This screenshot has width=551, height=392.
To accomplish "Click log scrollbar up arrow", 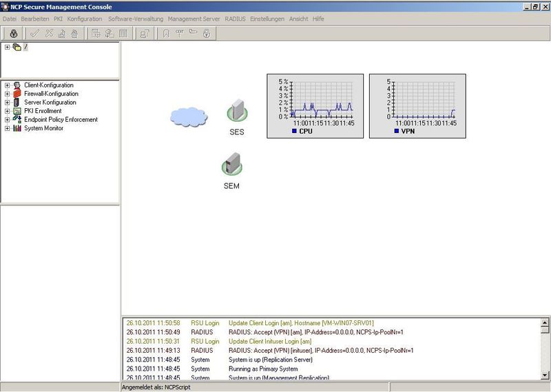I will pyautogui.click(x=545, y=322).
